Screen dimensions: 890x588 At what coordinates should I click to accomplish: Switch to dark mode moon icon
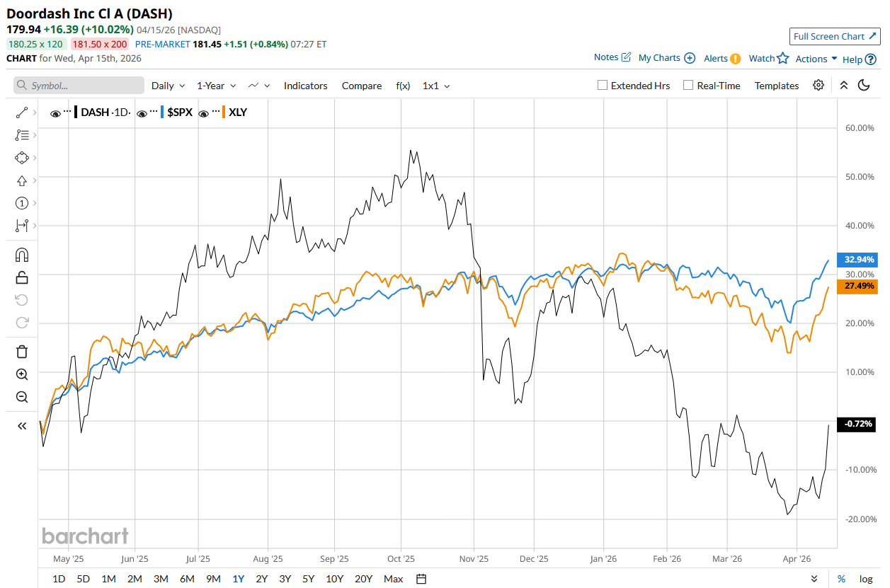click(864, 85)
